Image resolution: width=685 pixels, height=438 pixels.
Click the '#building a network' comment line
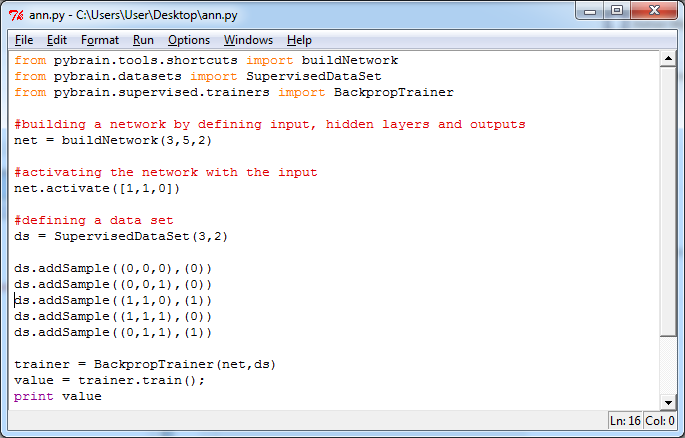click(270, 124)
